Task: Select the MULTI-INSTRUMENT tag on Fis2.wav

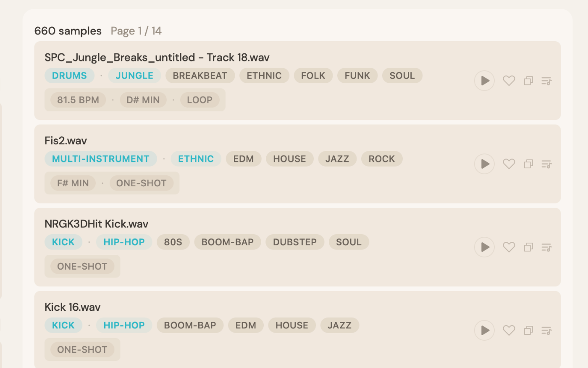Action: [101, 159]
